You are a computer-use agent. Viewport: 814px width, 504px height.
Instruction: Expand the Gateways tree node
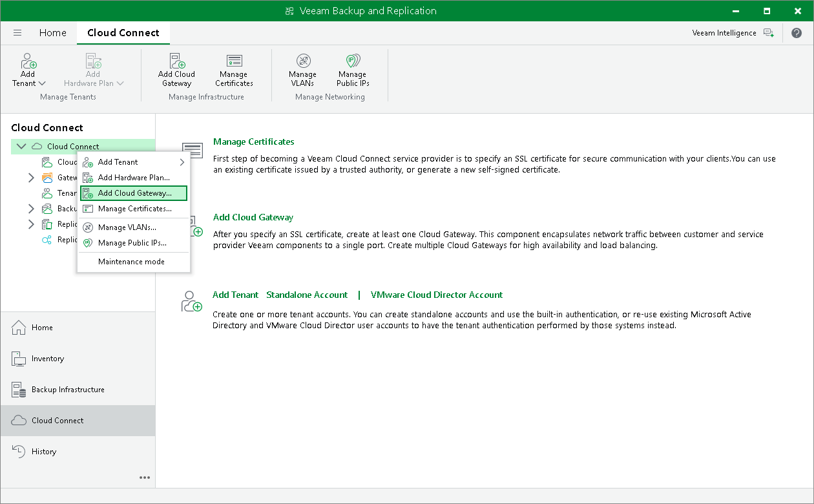pos(31,178)
